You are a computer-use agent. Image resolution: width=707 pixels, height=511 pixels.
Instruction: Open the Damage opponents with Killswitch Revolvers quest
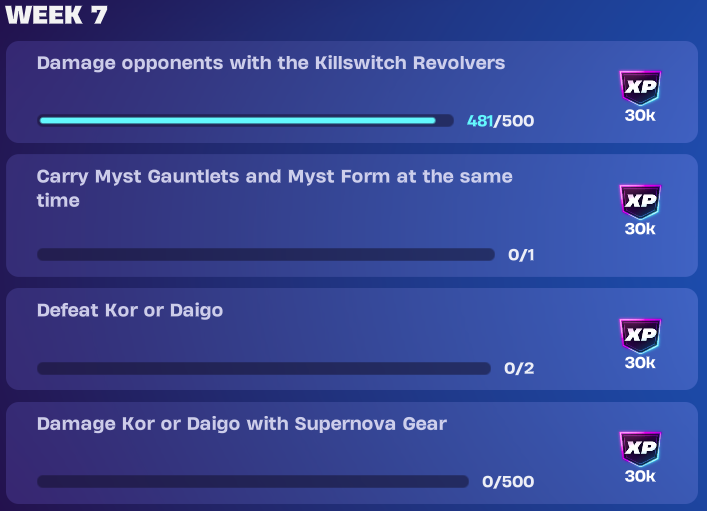[x=352, y=92]
